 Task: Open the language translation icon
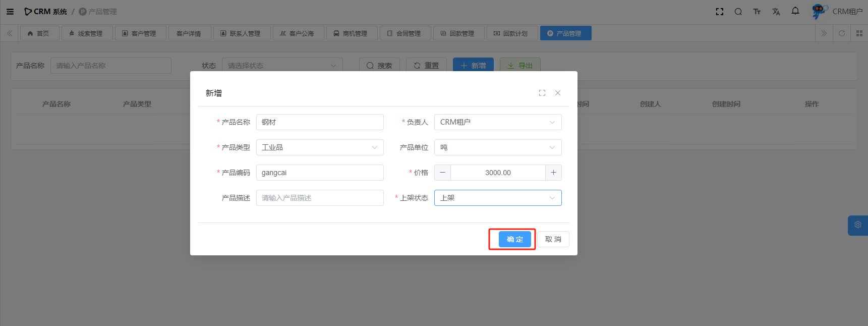[x=776, y=12]
